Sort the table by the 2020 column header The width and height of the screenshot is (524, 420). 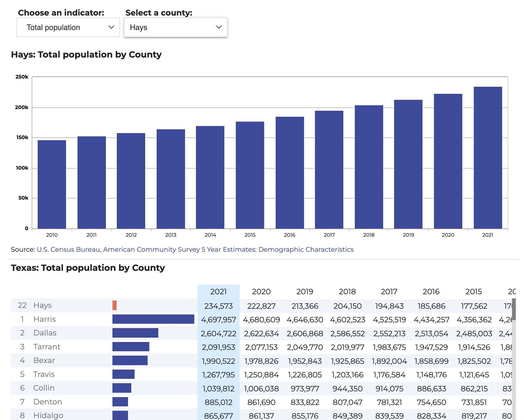pyautogui.click(x=261, y=292)
